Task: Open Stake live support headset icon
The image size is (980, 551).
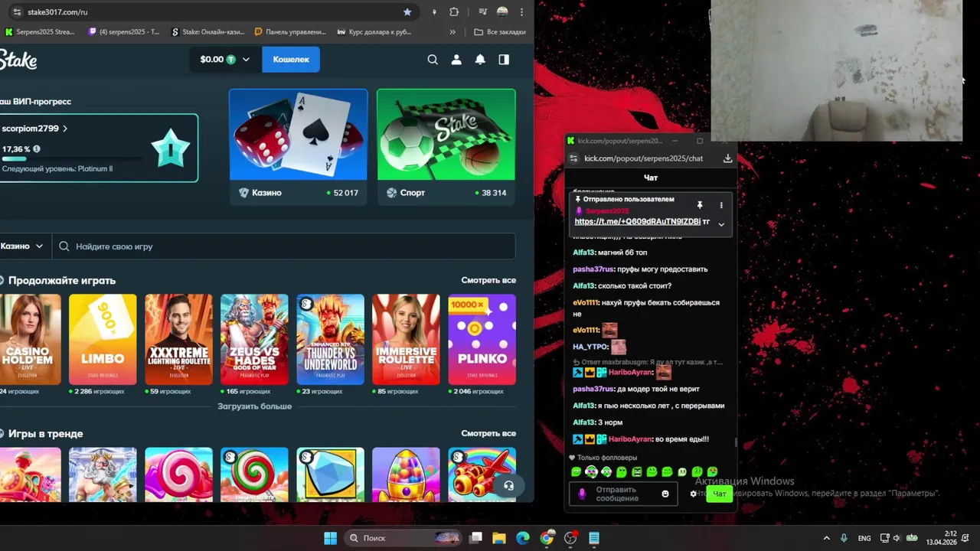Action: tap(508, 485)
